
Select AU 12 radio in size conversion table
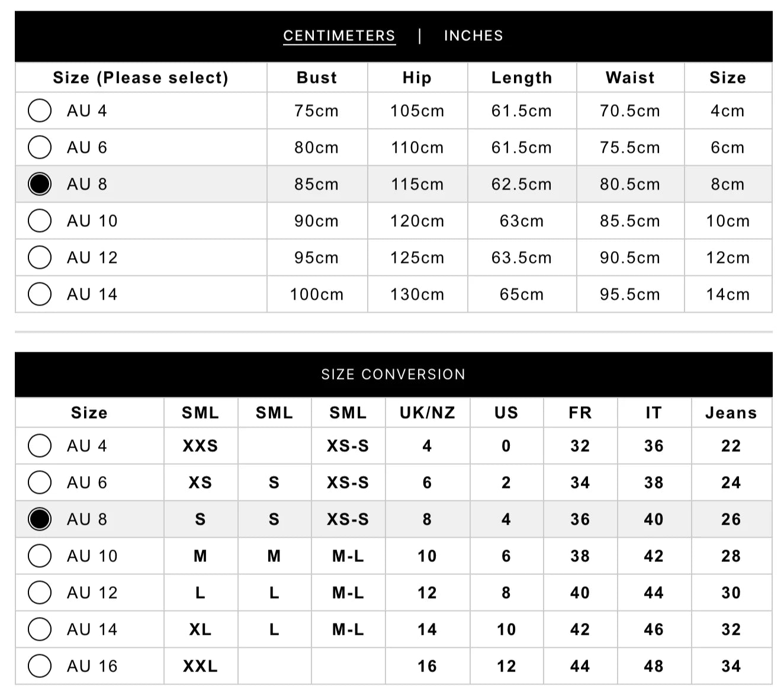pyautogui.click(x=40, y=593)
